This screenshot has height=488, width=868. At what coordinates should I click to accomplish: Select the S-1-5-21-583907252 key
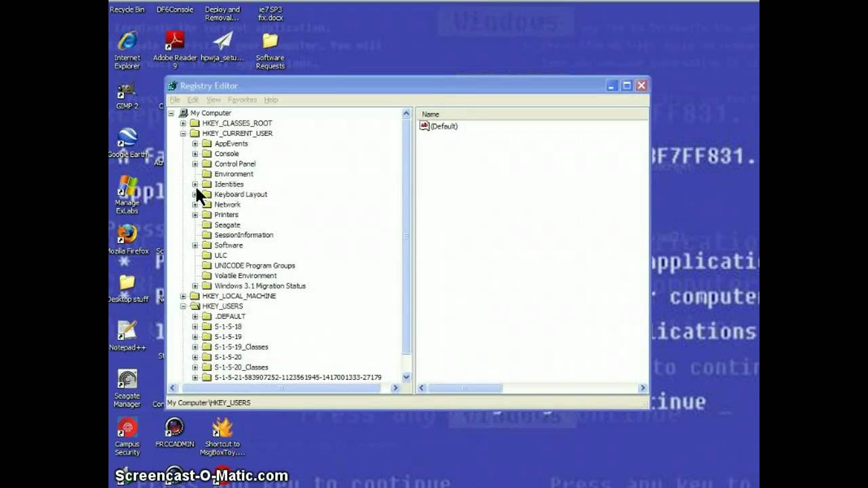click(x=298, y=378)
